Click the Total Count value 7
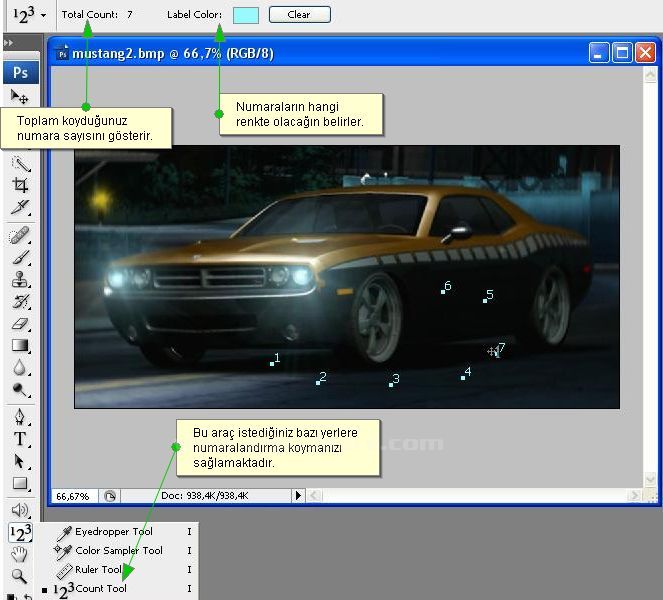Viewport: 663px width, 600px height. 130,14
